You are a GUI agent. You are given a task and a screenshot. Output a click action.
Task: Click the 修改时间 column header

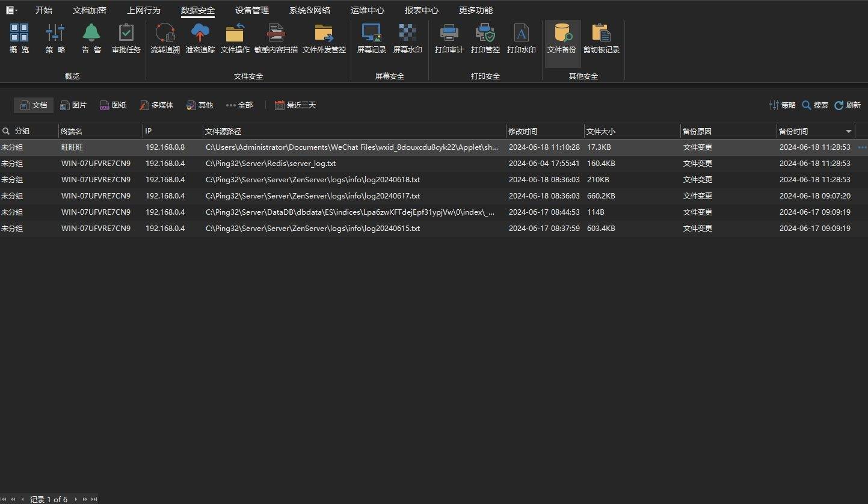545,131
